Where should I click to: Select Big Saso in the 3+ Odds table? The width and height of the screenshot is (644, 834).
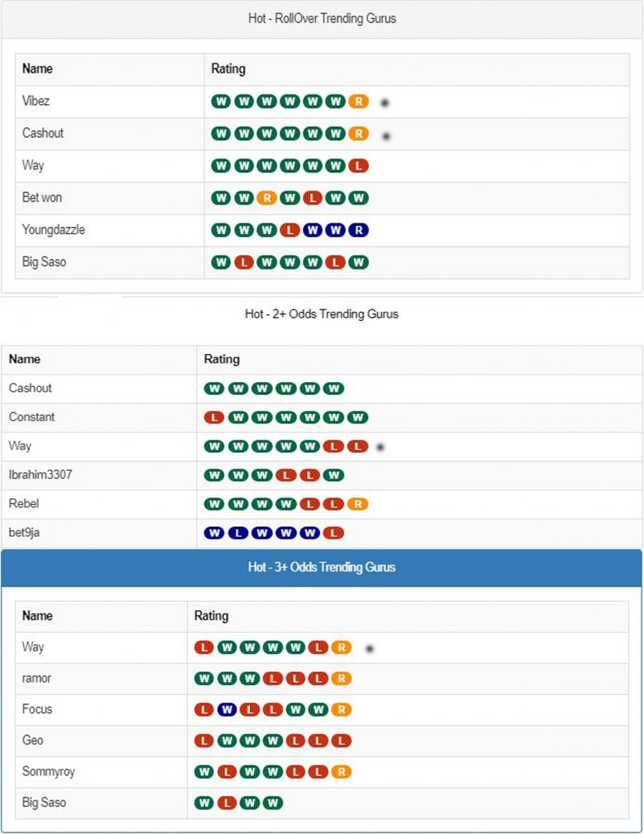(x=44, y=802)
